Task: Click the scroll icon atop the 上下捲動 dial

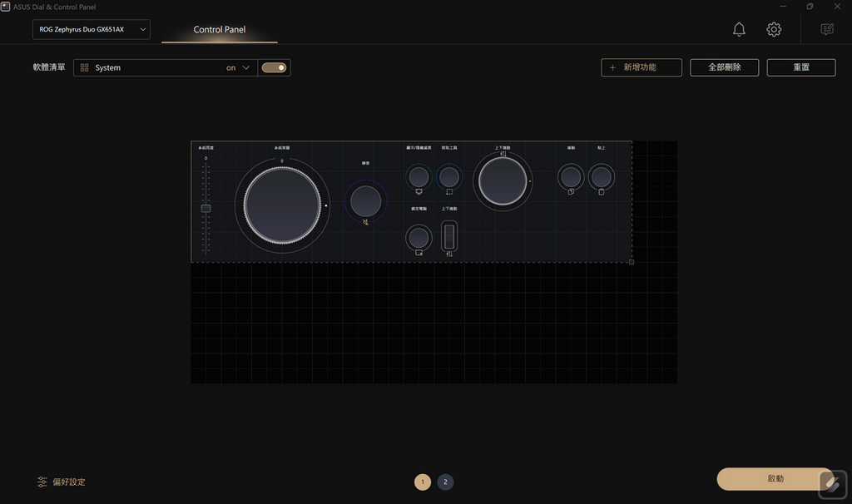Action: pyautogui.click(x=503, y=154)
